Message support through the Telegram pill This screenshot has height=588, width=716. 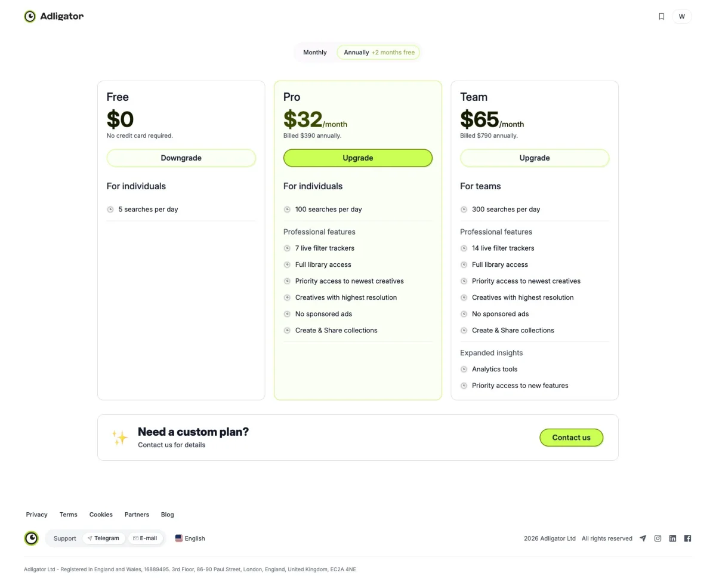pyautogui.click(x=104, y=538)
